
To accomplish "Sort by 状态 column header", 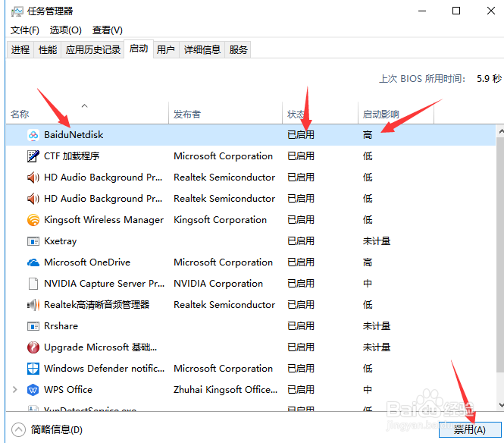I will coord(320,113).
